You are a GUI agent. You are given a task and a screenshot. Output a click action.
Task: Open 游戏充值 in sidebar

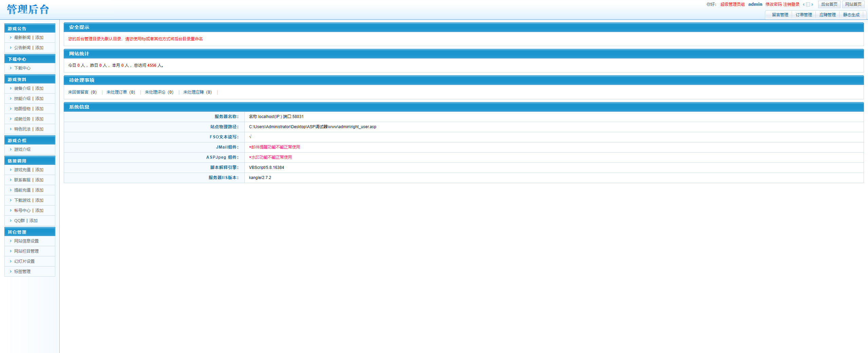(x=22, y=170)
